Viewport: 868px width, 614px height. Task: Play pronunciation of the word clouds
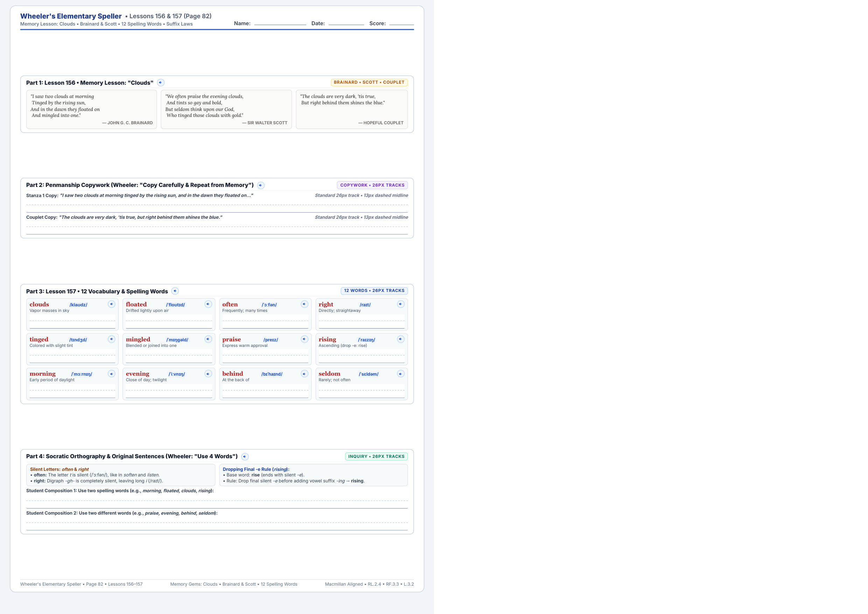pyautogui.click(x=112, y=304)
